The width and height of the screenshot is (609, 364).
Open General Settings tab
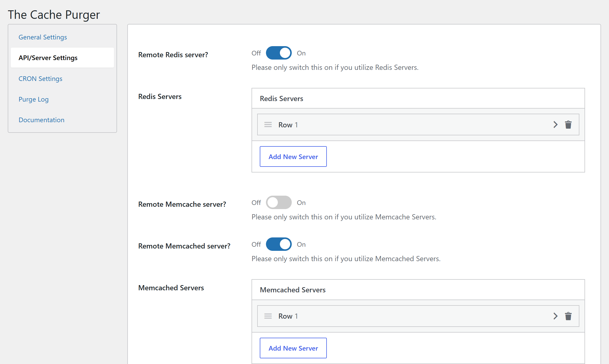click(43, 37)
